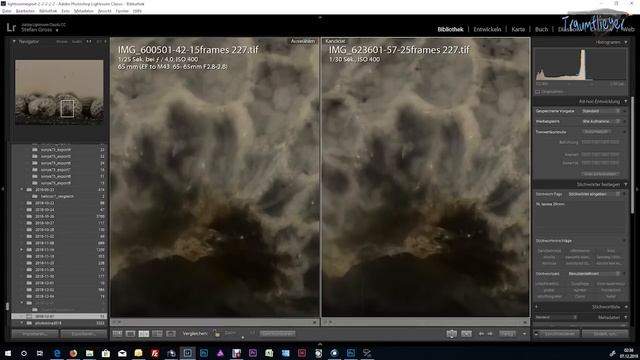
Task: Click the Make Select icon in toolbar
Action: (466, 334)
